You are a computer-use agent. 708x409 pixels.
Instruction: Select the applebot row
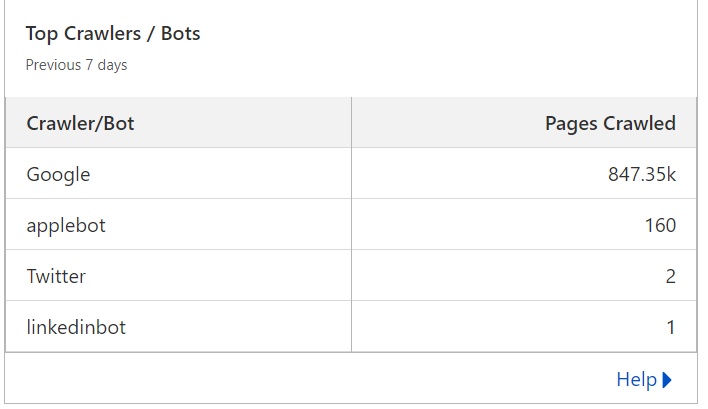(351, 224)
